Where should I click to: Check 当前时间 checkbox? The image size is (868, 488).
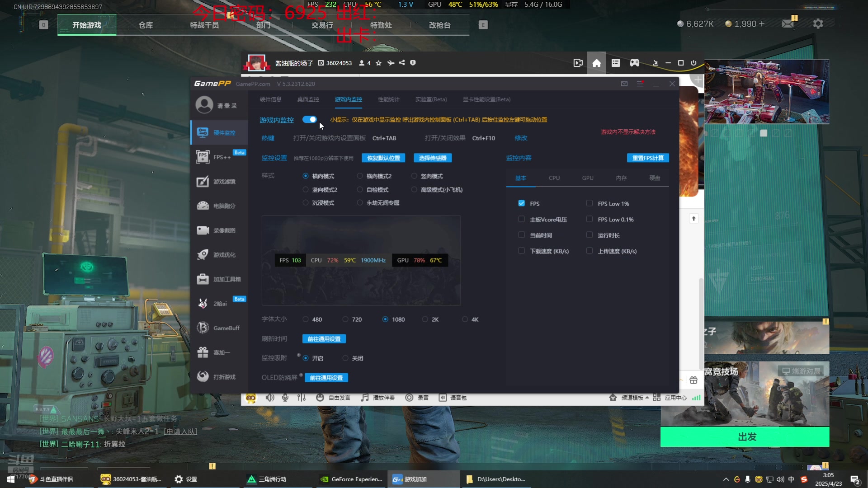coord(521,235)
